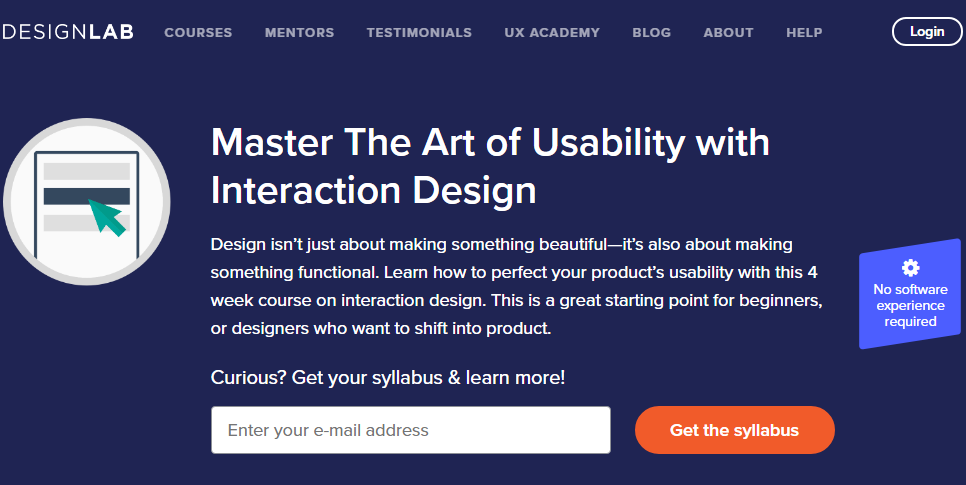The width and height of the screenshot is (966, 485).
Task: Go to the Mentors page
Action: pos(299,33)
